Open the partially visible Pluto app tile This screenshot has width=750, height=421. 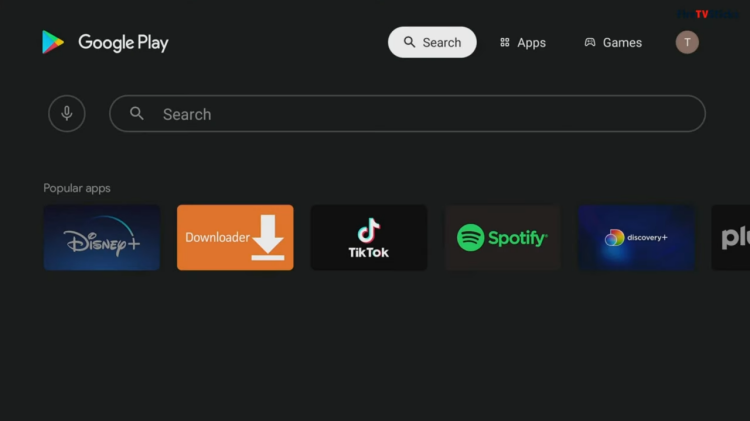(731, 237)
